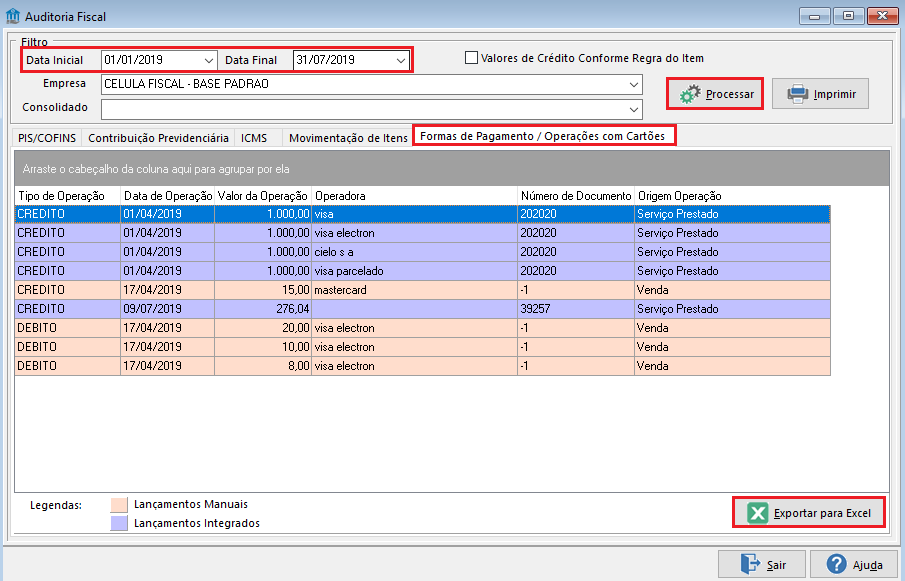Sort by Tipo de Operação column header

pyautogui.click(x=68, y=196)
